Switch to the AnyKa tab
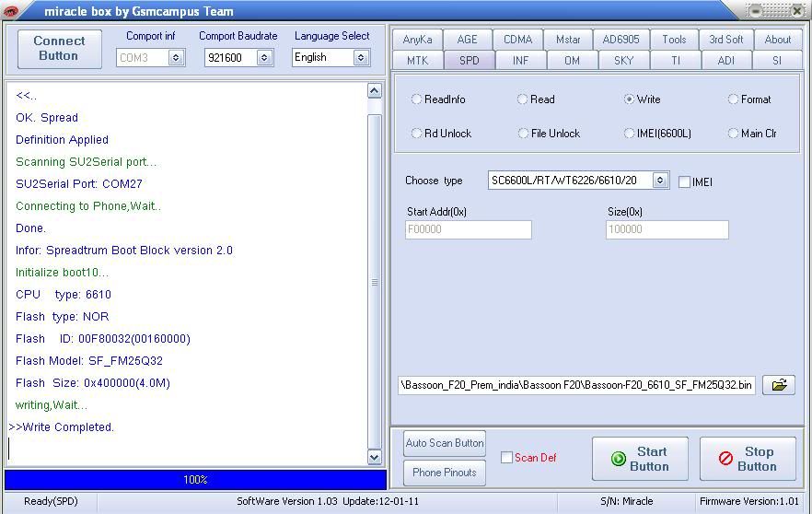Image resolution: width=812 pixels, height=514 pixels. pos(417,40)
